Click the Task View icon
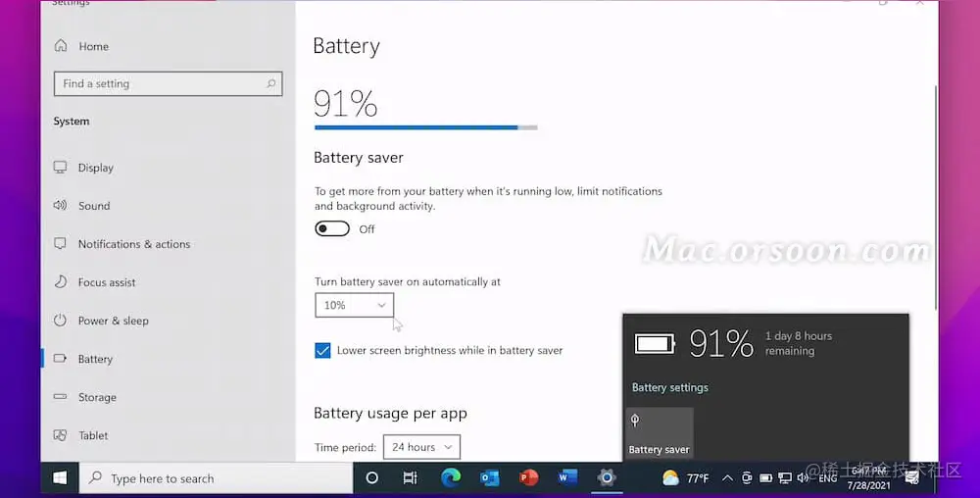The width and height of the screenshot is (980, 498). tap(410, 478)
